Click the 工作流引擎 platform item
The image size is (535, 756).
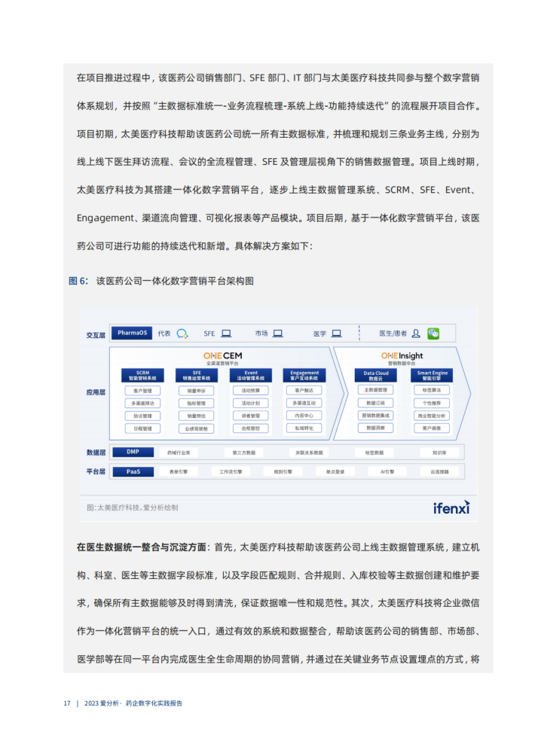(231, 472)
